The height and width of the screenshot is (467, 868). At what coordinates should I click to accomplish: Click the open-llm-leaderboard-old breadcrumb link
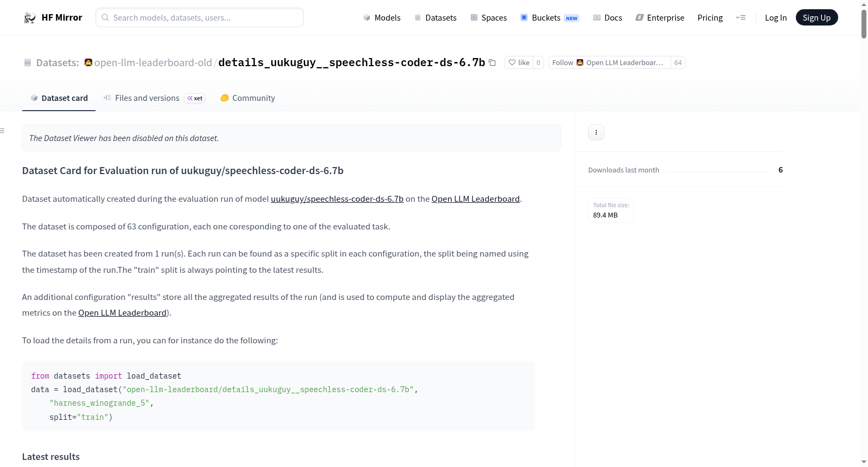pyautogui.click(x=153, y=63)
